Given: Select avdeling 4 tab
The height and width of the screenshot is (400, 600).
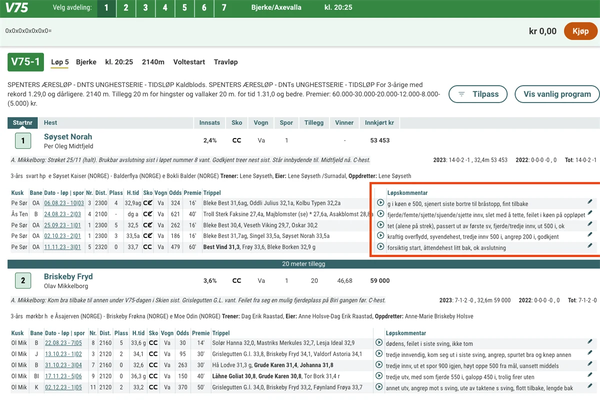Looking at the screenshot, I should pos(165,8).
